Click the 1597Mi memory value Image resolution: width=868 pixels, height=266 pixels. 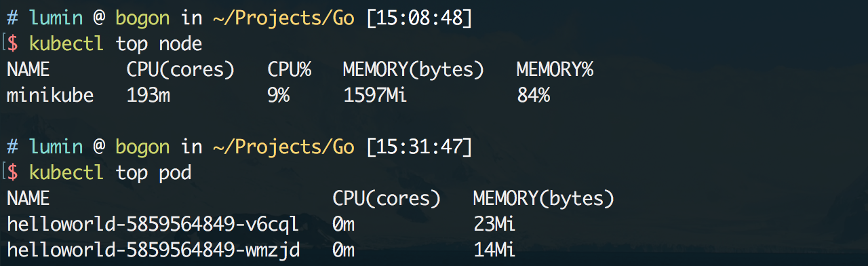pyautogui.click(x=375, y=96)
